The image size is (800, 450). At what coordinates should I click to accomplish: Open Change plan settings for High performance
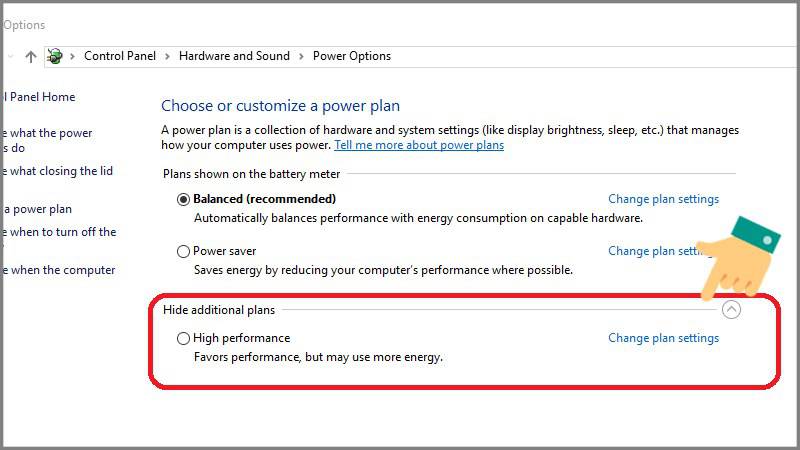coord(663,338)
